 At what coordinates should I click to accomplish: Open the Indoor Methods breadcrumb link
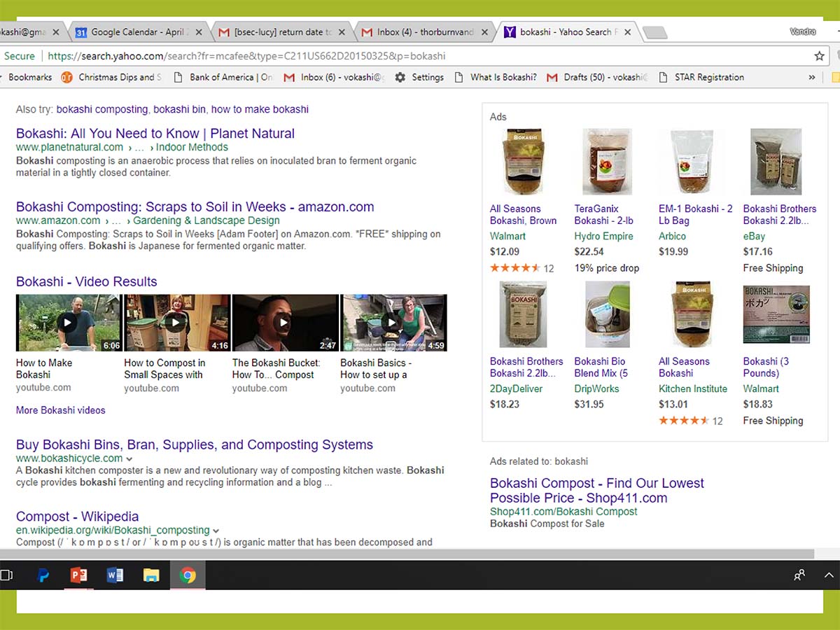pos(192,147)
